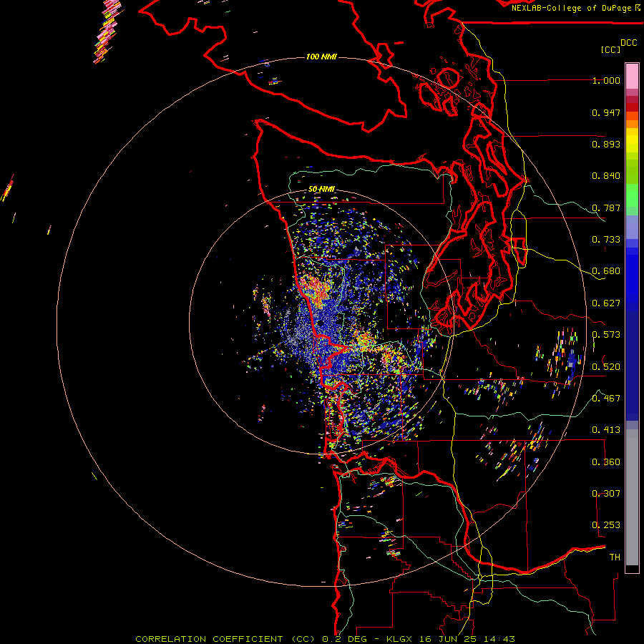Click the 0.467 scale value
Image resolution: width=644 pixels, height=644 pixels.
[x=606, y=398]
